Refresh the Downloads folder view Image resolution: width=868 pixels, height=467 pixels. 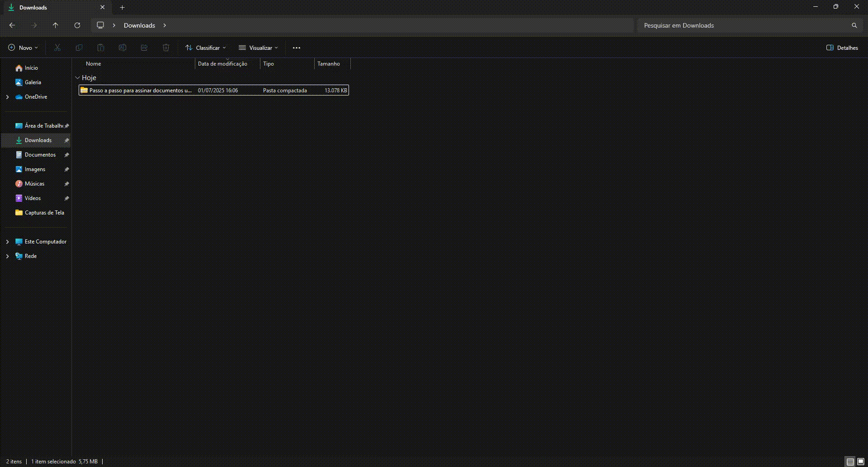click(x=77, y=25)
